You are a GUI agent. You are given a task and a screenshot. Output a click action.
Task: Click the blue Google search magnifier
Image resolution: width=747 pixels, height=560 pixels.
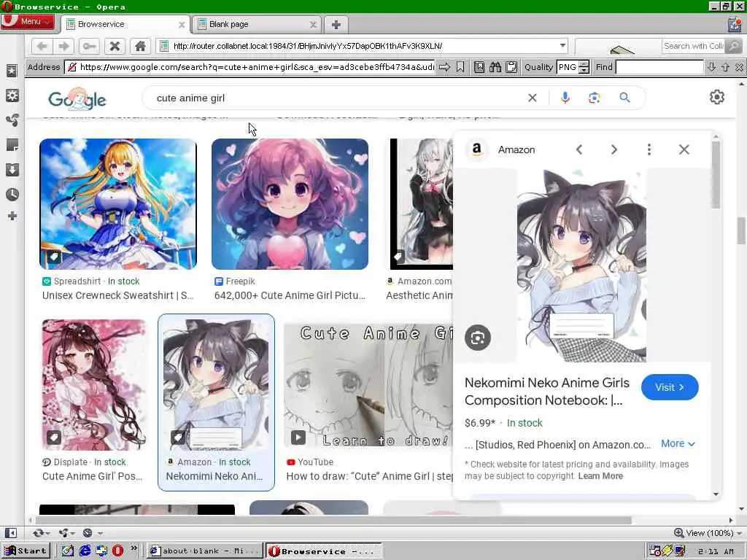tap(624, 98)
